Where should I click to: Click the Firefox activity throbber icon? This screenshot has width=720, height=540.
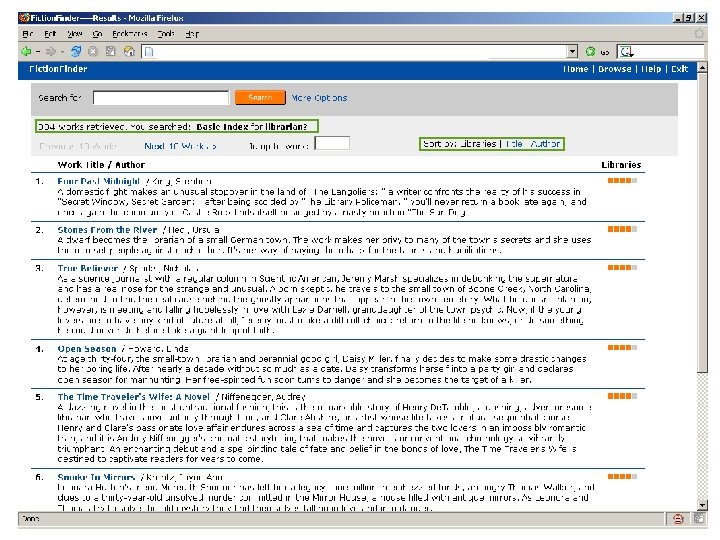[x=699, y=34]
